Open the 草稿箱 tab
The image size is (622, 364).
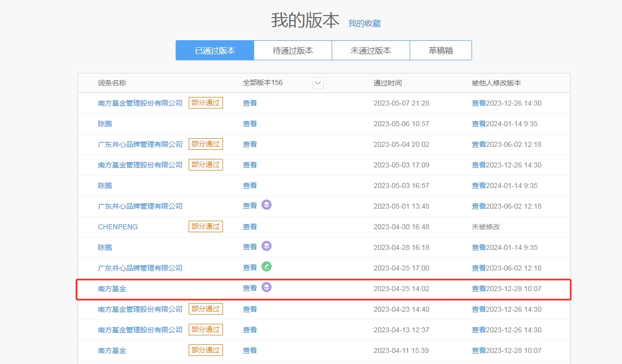441,50
